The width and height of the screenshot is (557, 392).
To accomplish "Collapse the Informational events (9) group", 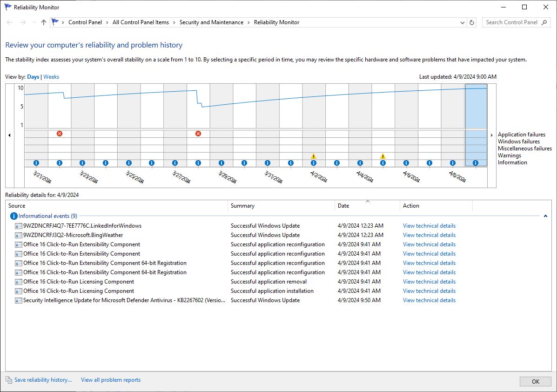I will pos(544,216).
